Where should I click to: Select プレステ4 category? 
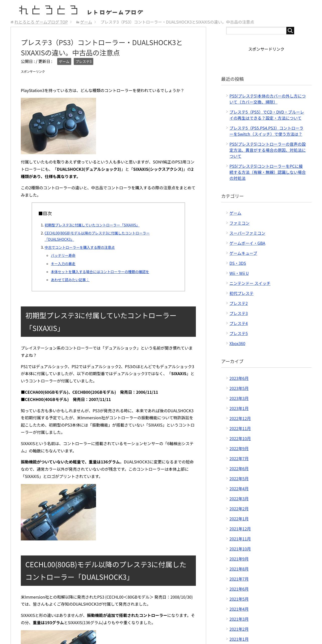click(238, 324)
